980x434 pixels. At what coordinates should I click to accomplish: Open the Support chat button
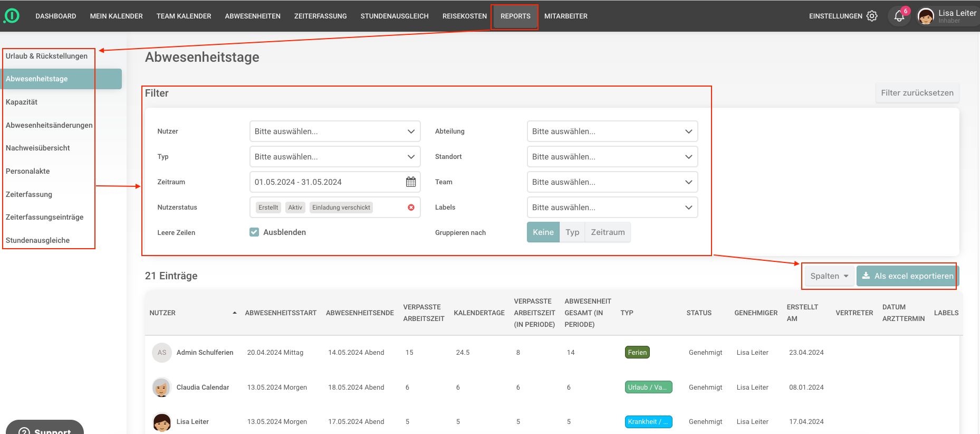[x=45, y=429]
